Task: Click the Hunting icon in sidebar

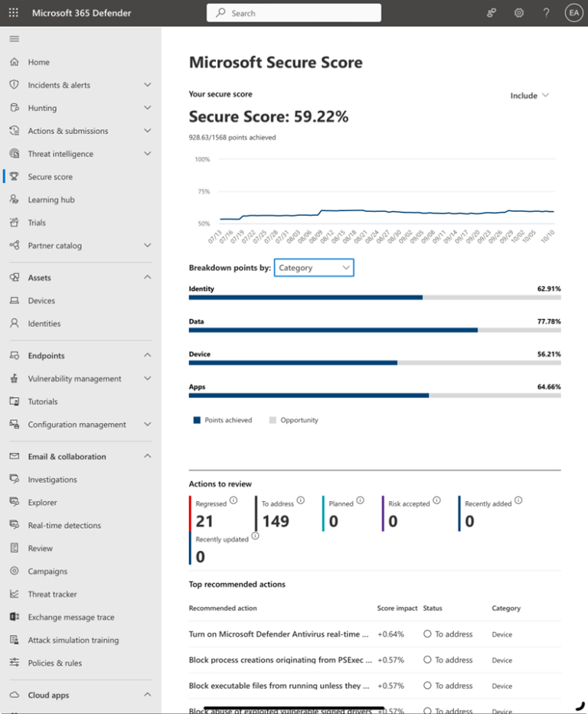Action: [x=15, y=107]
